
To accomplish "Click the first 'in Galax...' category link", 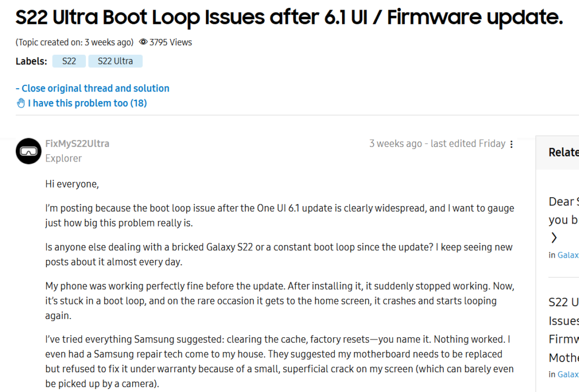I will coord(564,255).
